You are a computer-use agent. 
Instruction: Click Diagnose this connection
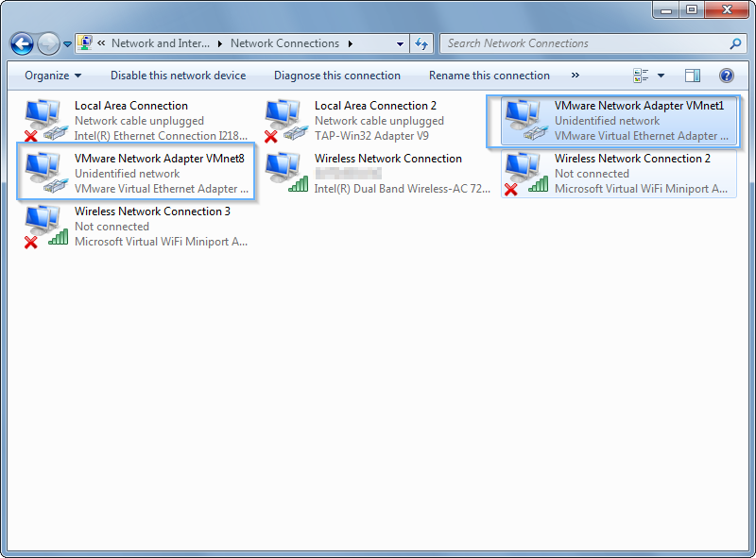click(x=337, y=76)
